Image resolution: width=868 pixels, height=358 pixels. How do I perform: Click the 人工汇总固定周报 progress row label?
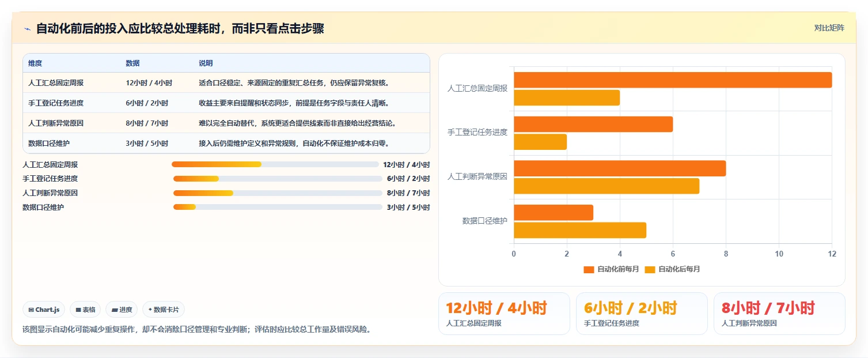(50, 164)
